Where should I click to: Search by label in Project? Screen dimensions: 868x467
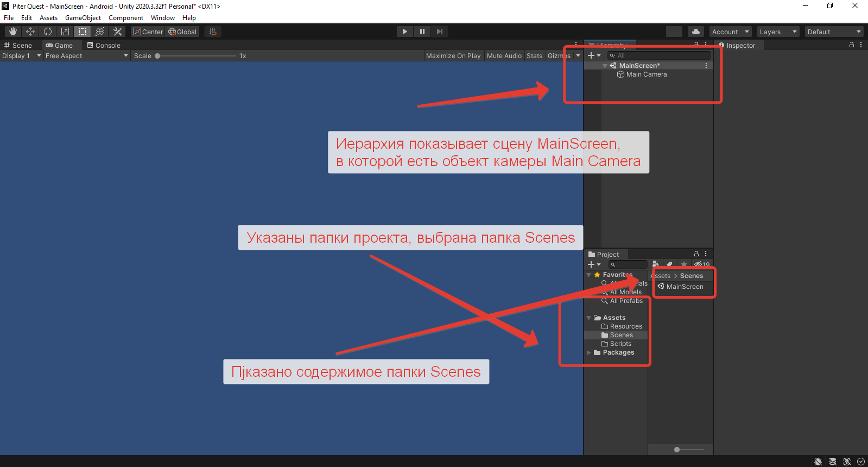670,264
